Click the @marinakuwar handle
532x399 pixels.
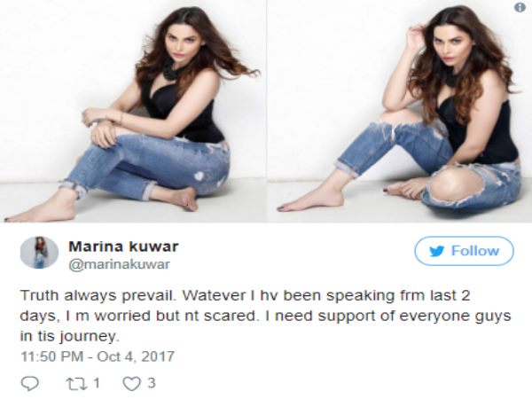119,264
